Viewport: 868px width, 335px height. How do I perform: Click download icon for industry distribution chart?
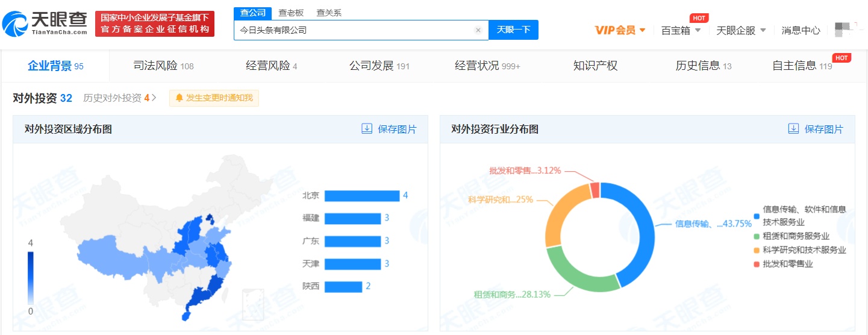click(793, 129)
